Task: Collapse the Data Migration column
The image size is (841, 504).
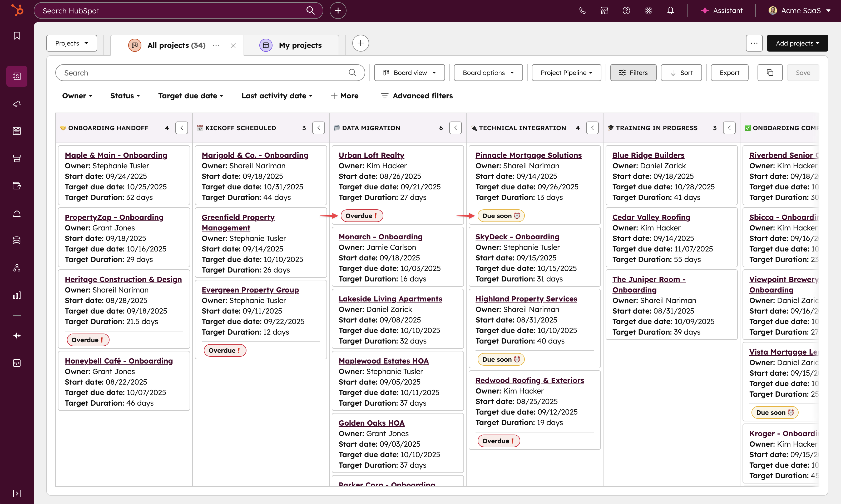Action: [x=456, y=128]
